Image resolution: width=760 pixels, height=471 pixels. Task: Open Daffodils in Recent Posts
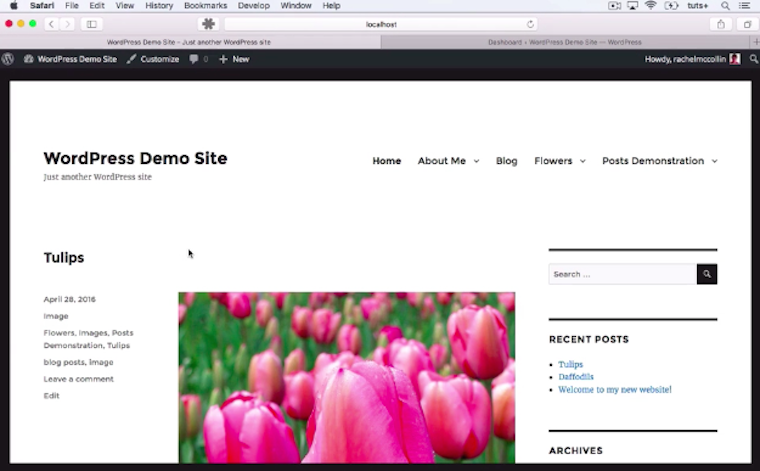(576, 377)
